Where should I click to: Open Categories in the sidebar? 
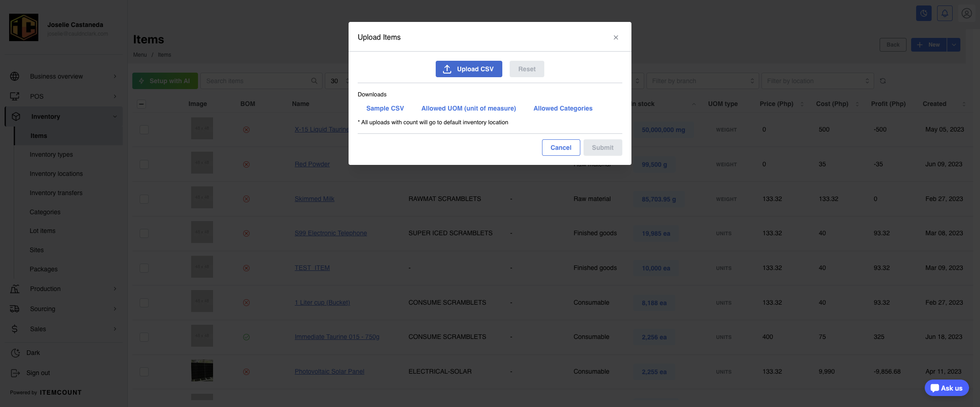tap(45, 212)
